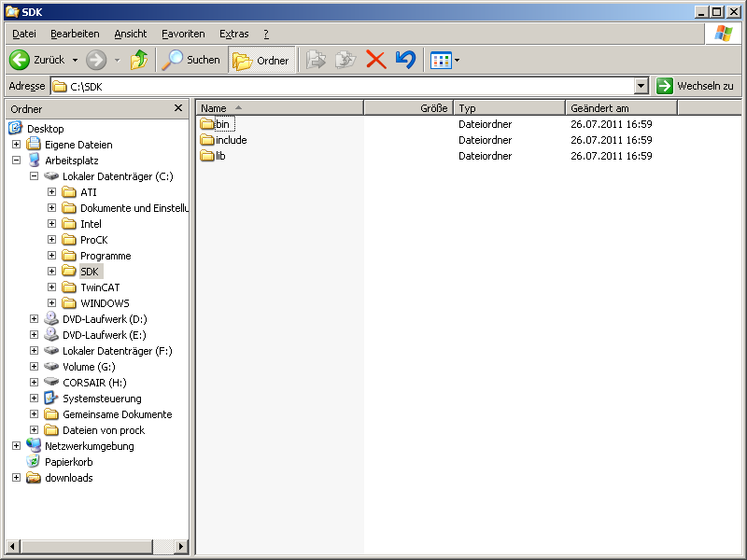Expand the Intel folder node
Screen dimensions: 747x560
point(52,223)
